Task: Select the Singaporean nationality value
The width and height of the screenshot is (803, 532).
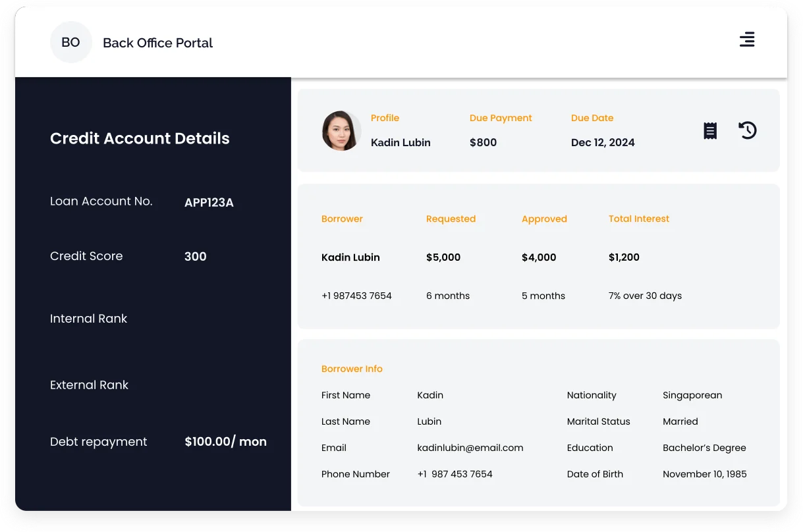Action: [692, 395]
